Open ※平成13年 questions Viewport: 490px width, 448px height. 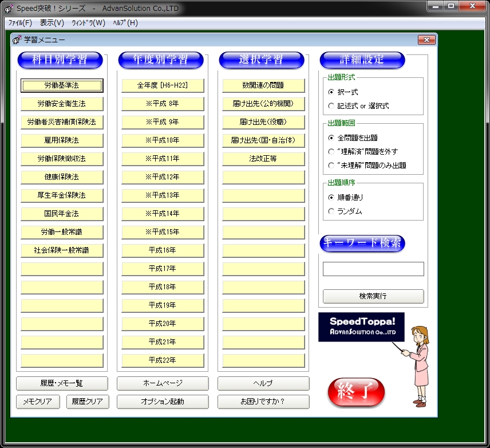tap(163, 195)
